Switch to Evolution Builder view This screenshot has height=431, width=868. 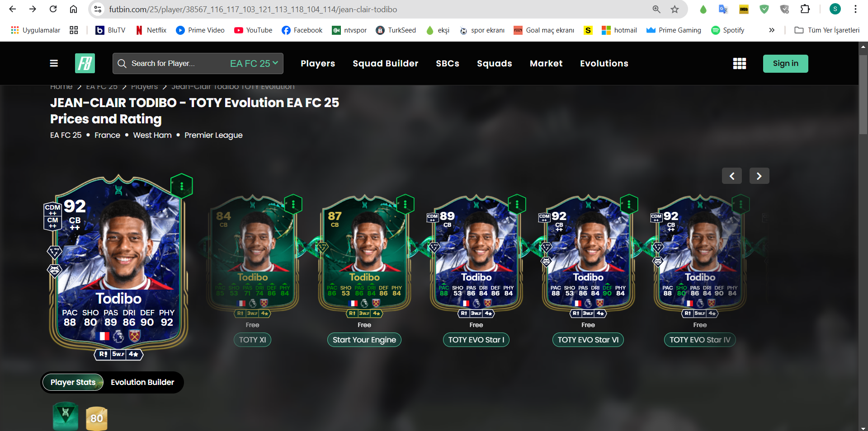click(142, 382)
